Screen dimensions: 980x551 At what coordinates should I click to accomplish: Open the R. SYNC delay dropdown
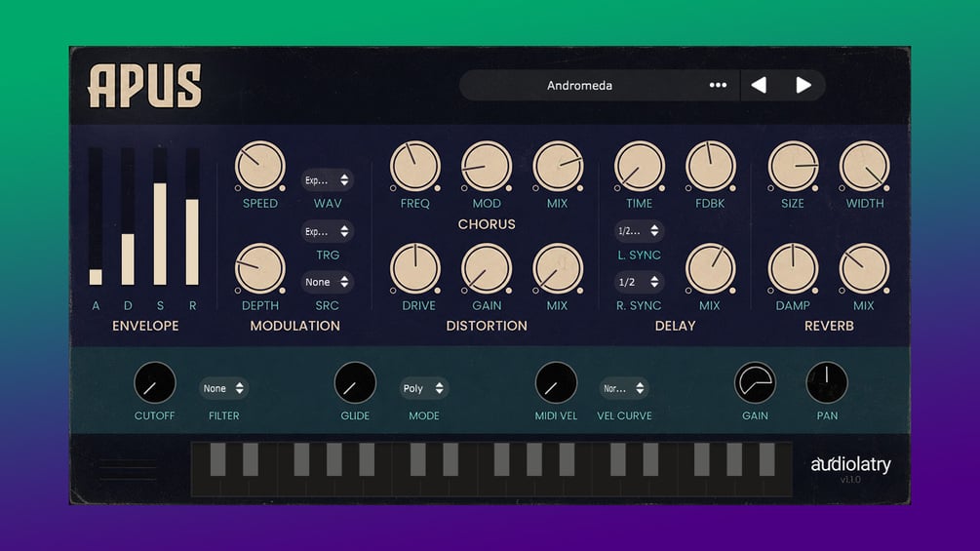[x=638, y=282]
